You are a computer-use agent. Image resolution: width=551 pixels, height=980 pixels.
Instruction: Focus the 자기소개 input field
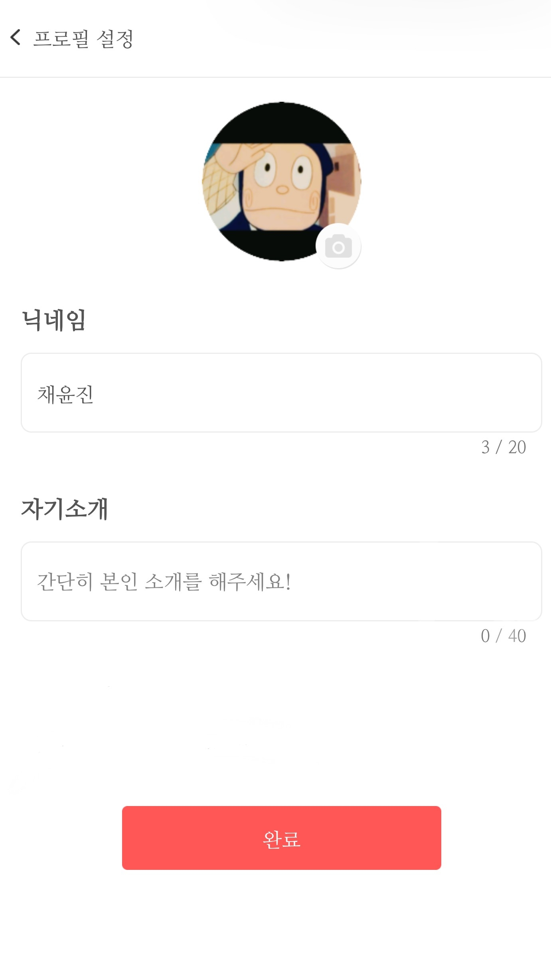pyautogui.click(x=281, y=581)
